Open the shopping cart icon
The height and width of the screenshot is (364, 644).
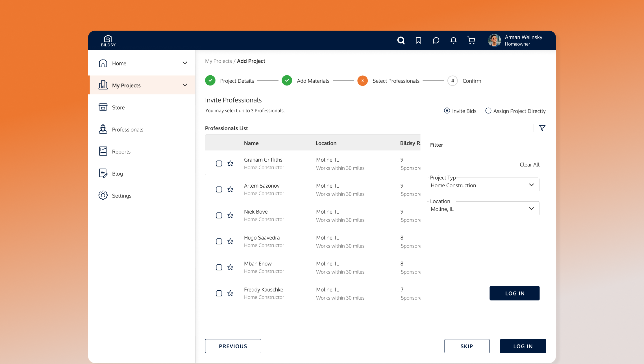(x=471, y=41)
